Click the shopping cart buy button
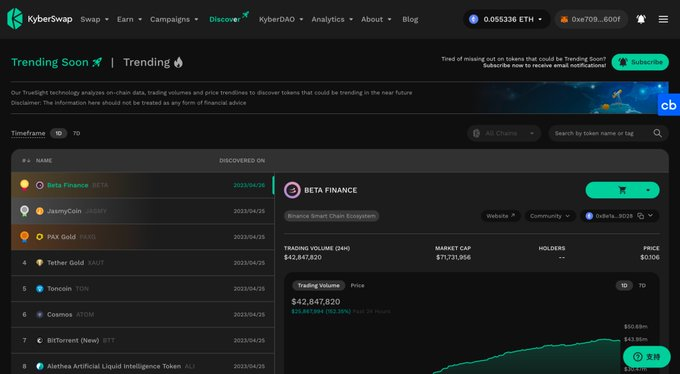680x374 pixels. point(622,190)
